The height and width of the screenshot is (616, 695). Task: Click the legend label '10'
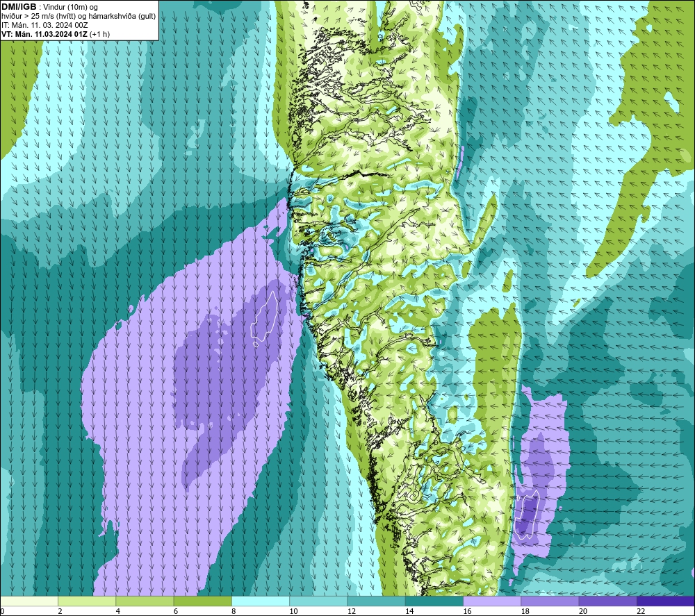click(x=294, y=612)
